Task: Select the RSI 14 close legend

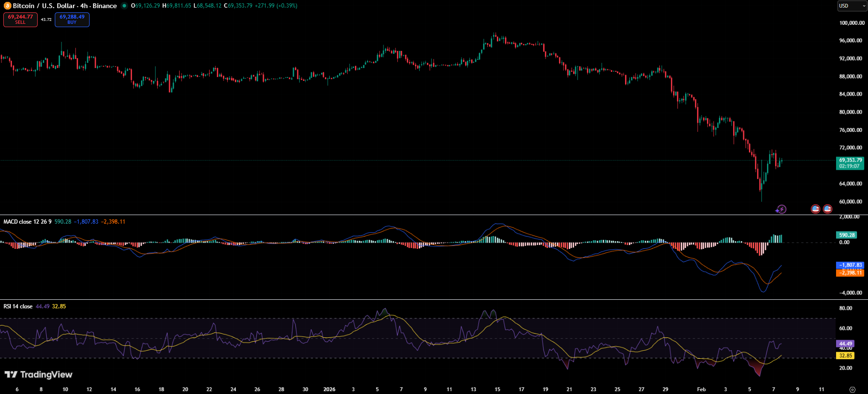Action: [x=18, y=306]
